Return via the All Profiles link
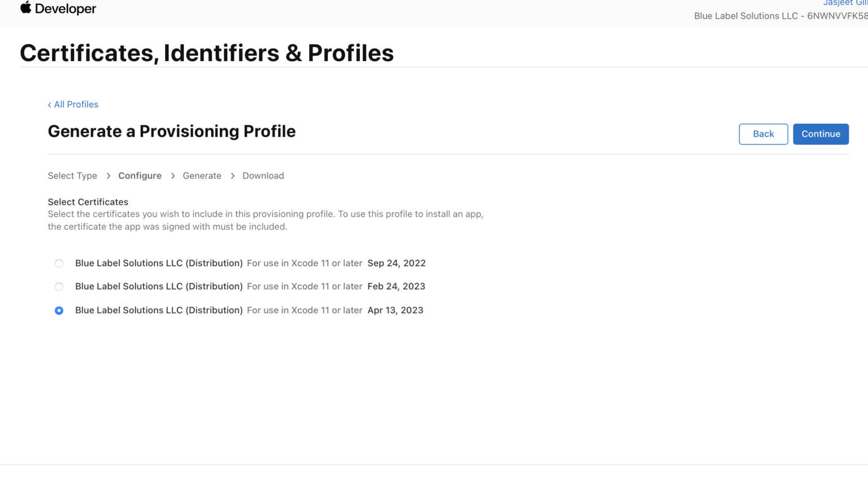Viewport: 868px width, 477px height. [x=76, y=105]
